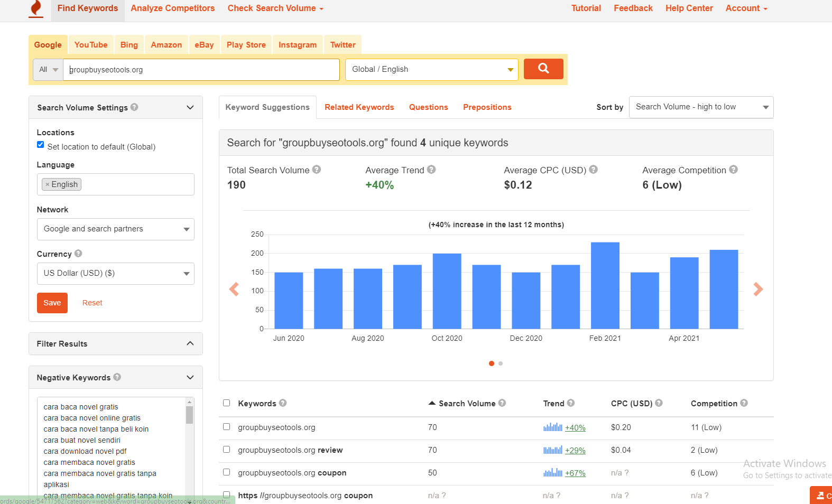Click the orange search magnifier button
Screen dimensions: 832x504
pos(543,69)
